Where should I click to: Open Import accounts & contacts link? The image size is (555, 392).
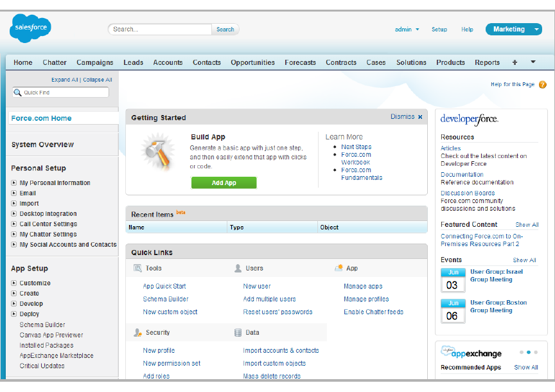(281, 351)
